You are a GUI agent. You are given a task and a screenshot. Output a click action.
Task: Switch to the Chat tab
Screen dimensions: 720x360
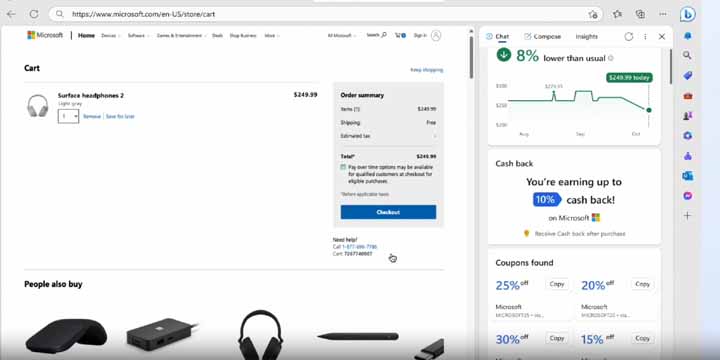(x=497, y=36)
